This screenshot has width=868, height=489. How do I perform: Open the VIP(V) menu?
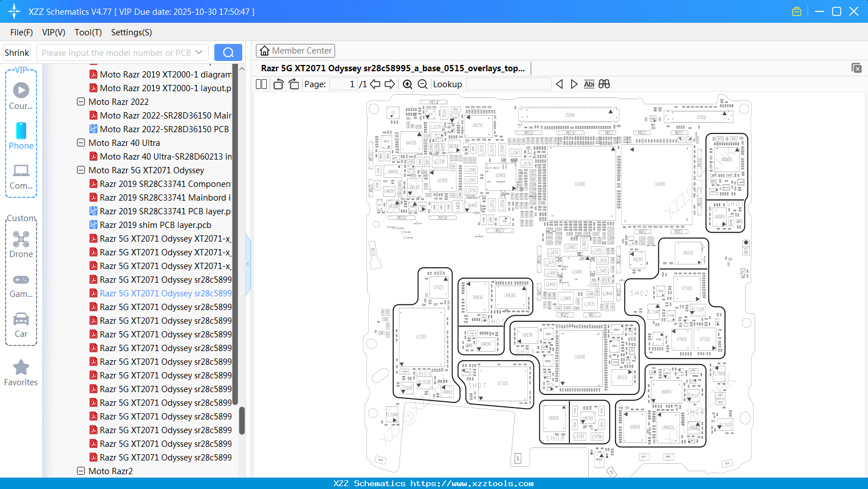(54, 32)
